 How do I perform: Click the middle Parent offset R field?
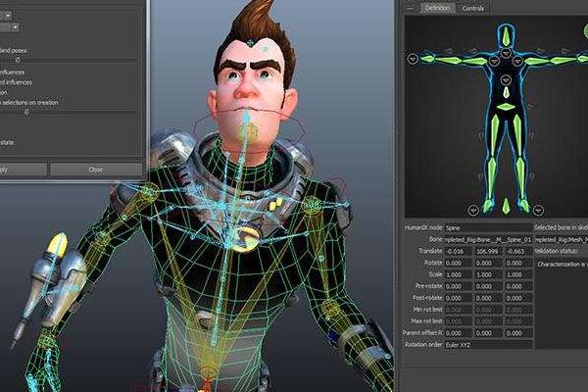click(489, 333)
